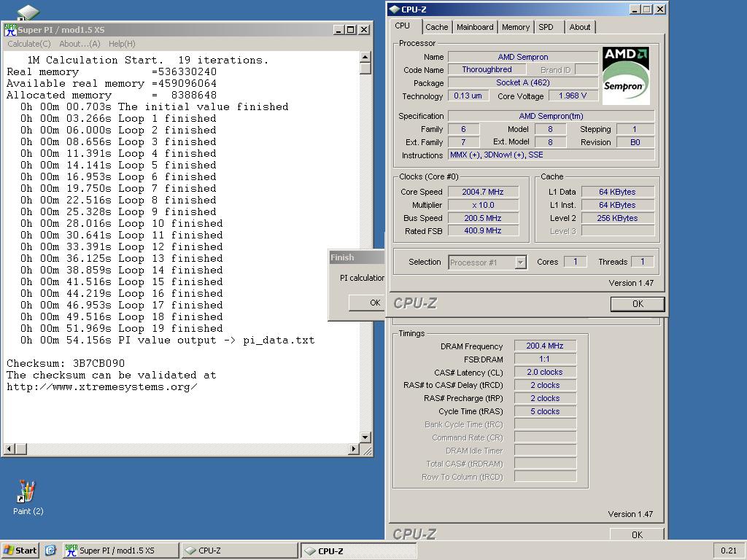Viewport: 747px width, 560px height.
Task: Click the Loop 19 finished line
Action: pyautogui.click(x=122, y=329)
